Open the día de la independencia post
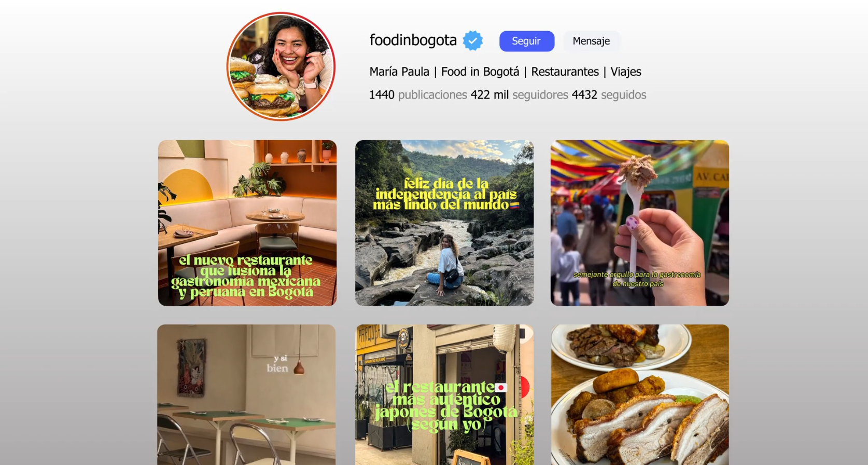This screenshot has height=465, width=868. 444,223
